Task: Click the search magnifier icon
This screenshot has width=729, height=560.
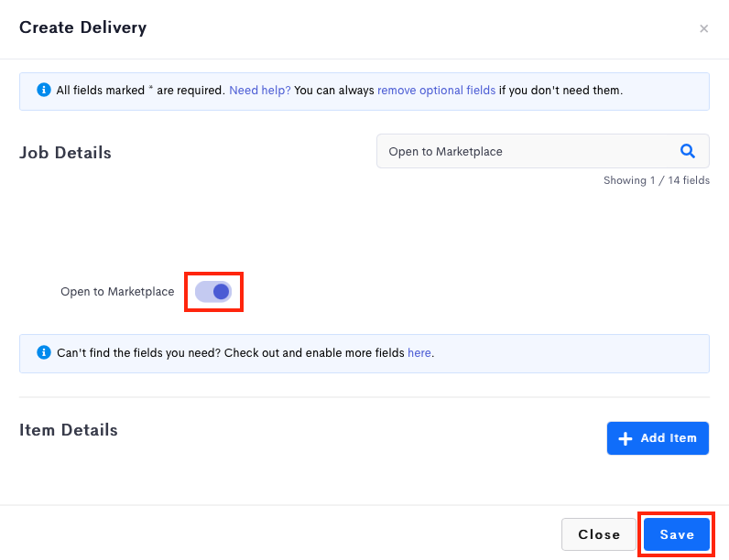Action: click(687, 151)
